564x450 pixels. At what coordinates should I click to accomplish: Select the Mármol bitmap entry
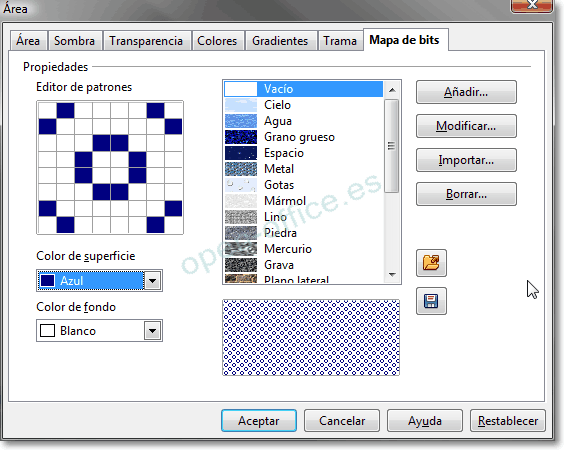(304, 201)
